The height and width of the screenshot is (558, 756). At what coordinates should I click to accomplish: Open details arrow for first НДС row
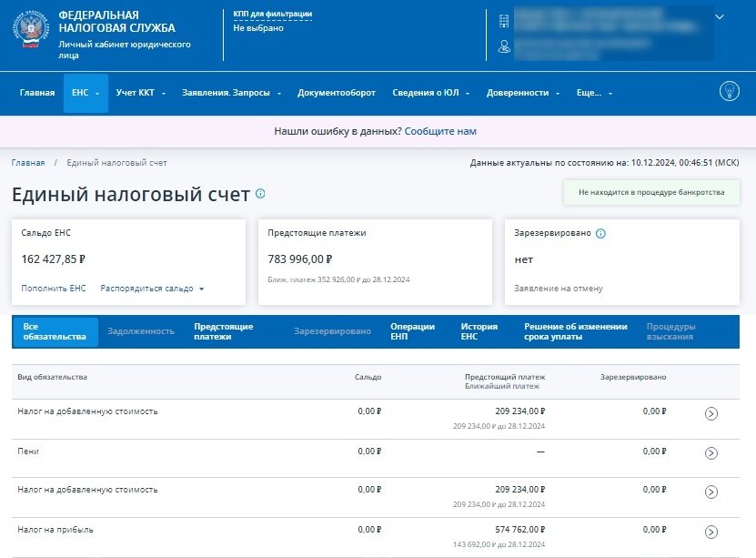711,414
